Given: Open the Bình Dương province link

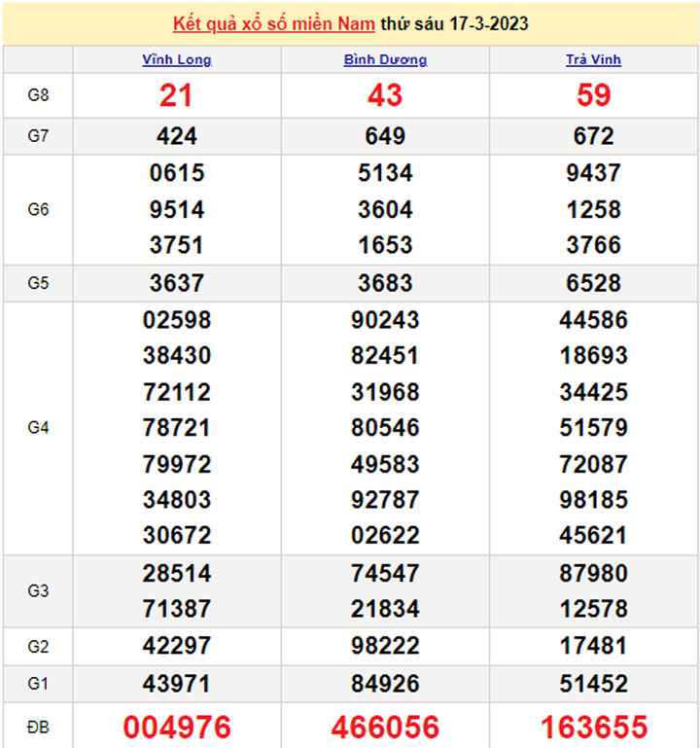Looking at the screenshot, I should point(385,59).
